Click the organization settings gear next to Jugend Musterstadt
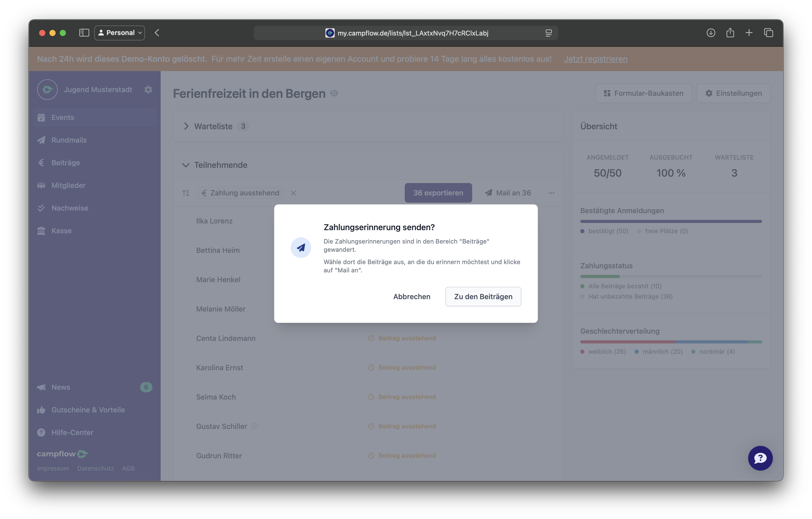This screenshot has height=519, width=812. [x=148, y=90]
